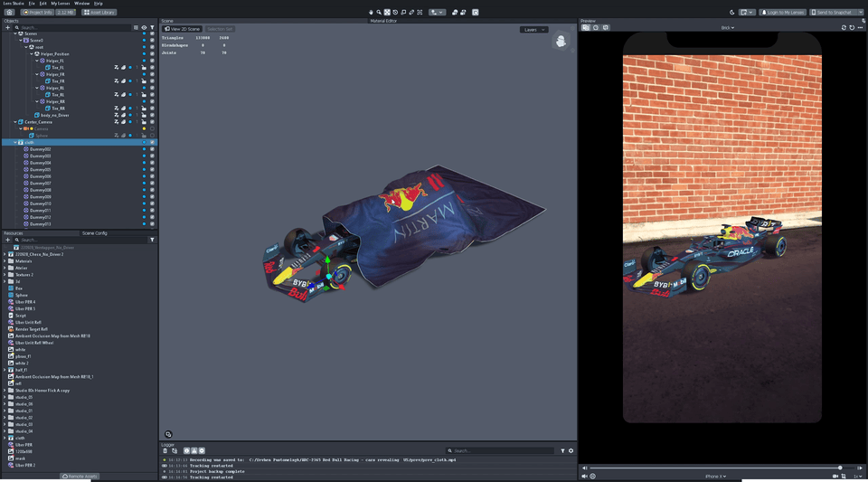Screen dimensions: 868x482
Task: Add a new resource with plus icon in Resources
Action: pyautogui.click(x=8, y=240)
